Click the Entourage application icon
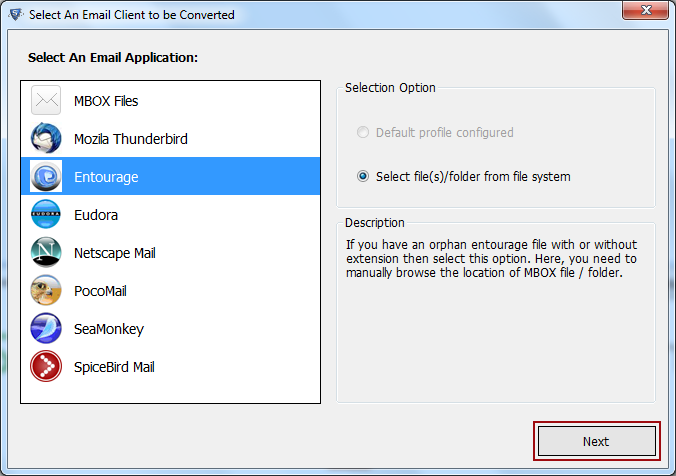Image resolution: width=676 pixels, height=476 pixels. click(x=46, y=176)
